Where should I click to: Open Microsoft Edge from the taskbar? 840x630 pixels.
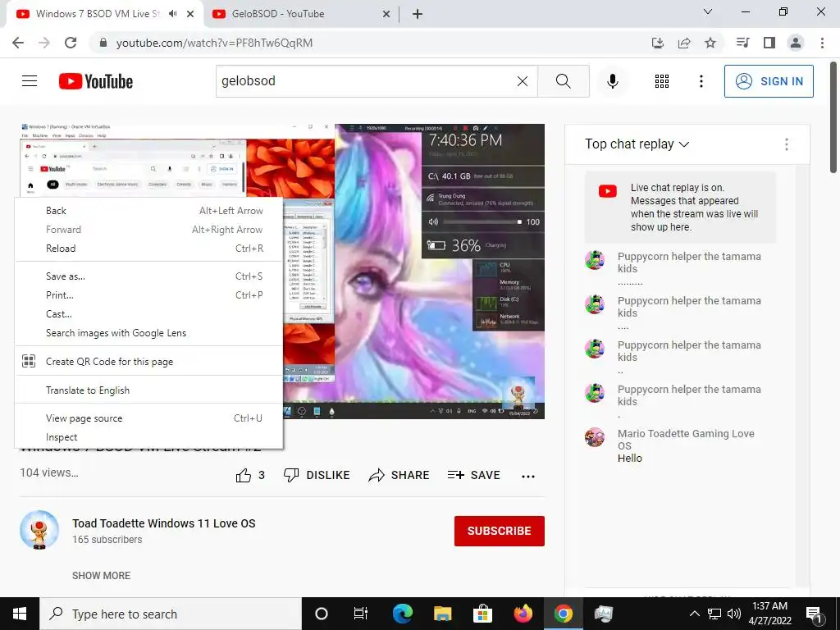click(x=402, y=614)
